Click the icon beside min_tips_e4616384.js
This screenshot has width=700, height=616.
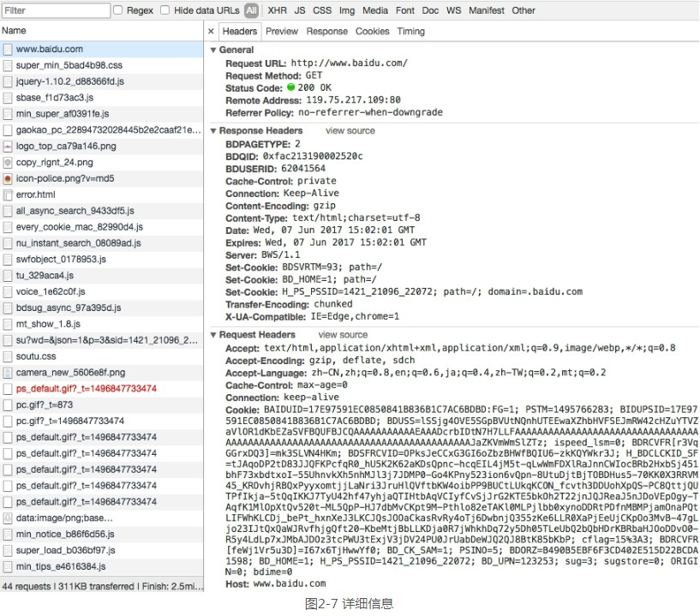(x=8, y=566)
